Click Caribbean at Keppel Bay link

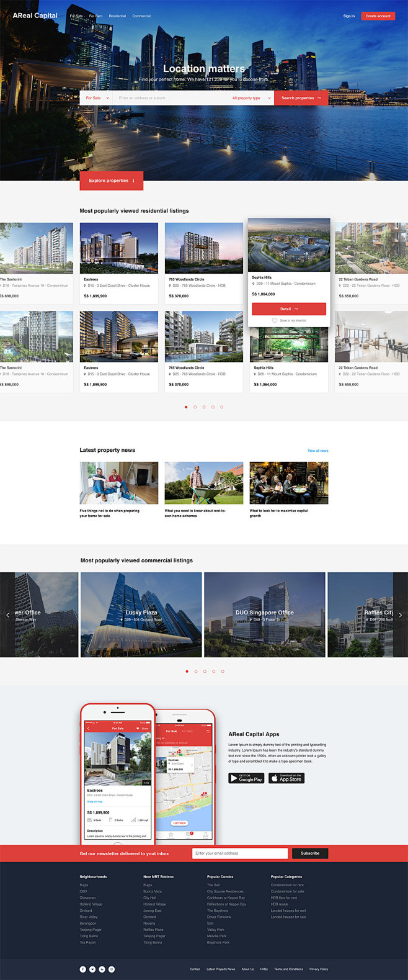226,897
